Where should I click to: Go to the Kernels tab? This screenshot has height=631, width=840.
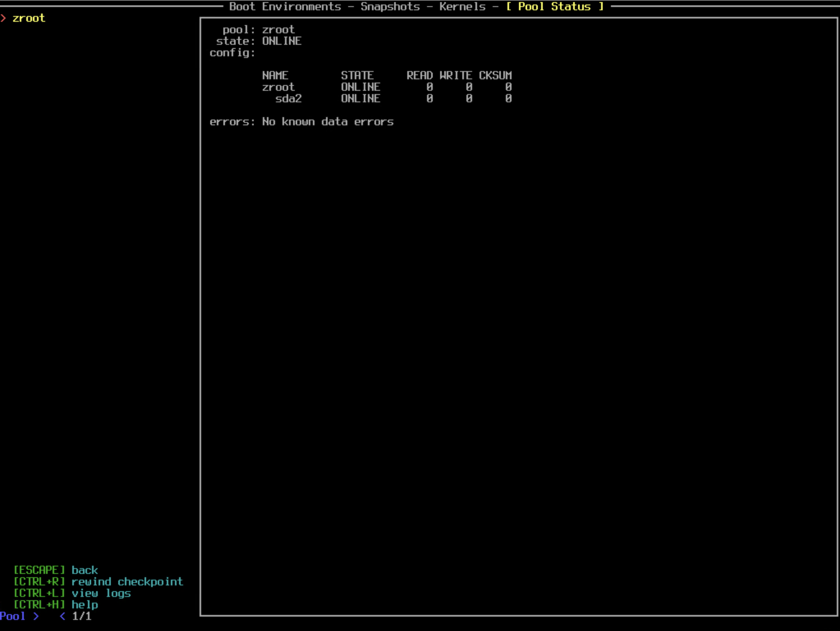[x=462, y=7]
